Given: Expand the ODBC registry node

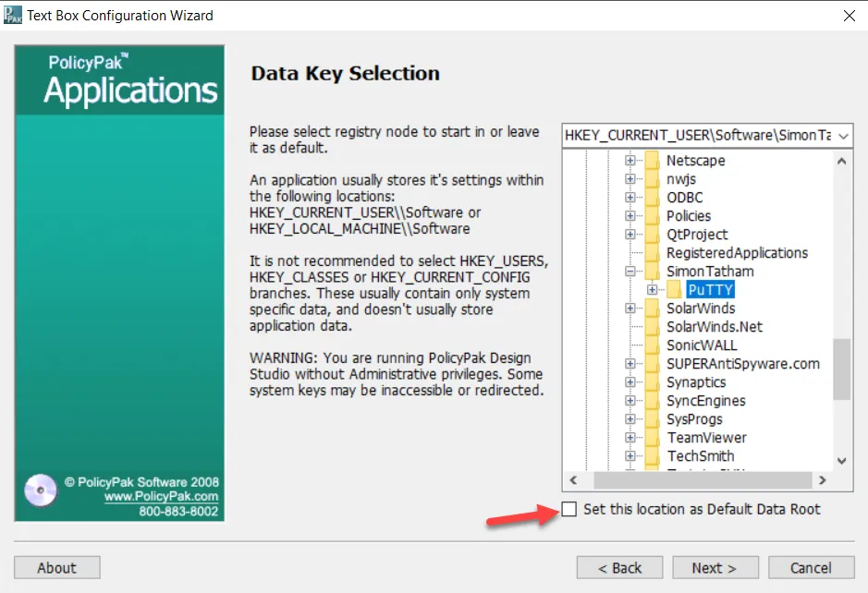Looking at the screenshot, I should (x=630, y=198).
